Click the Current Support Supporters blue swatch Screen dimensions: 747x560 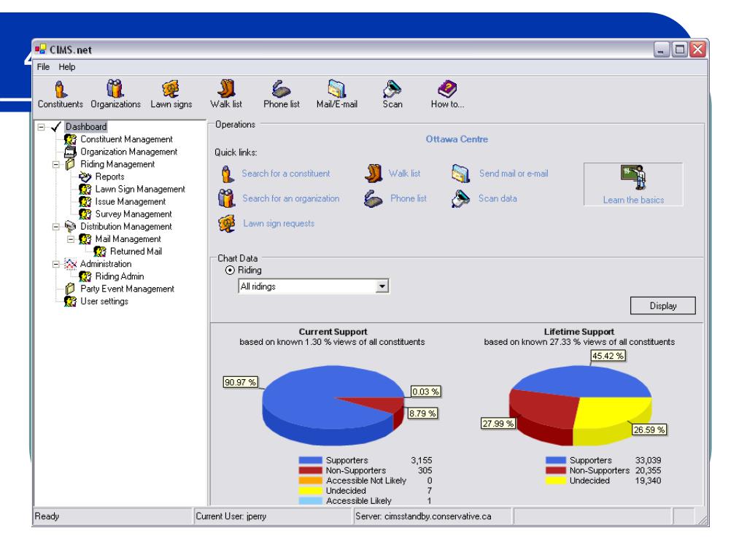pos(310,461)
